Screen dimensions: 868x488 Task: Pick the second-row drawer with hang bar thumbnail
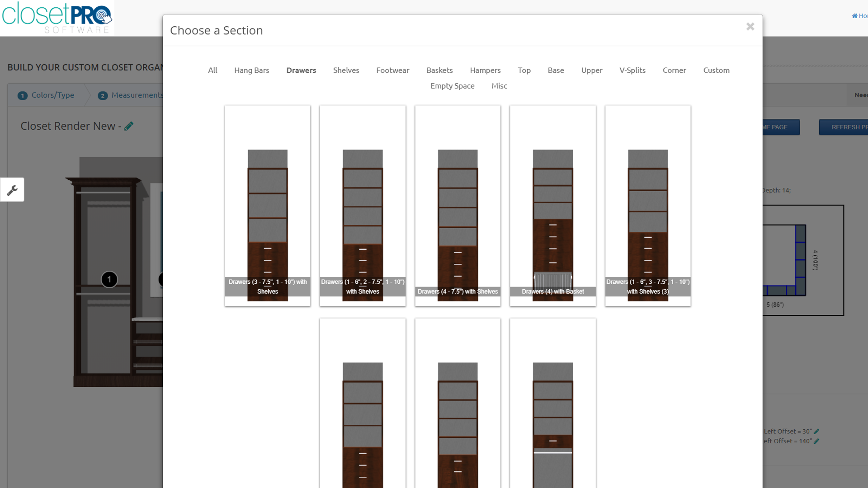click(552, 403)
